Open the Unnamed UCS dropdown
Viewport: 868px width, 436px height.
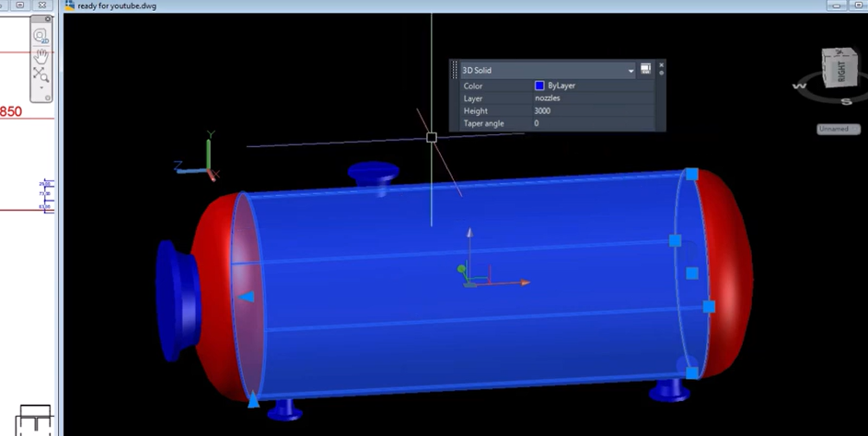tap(838, 129)
